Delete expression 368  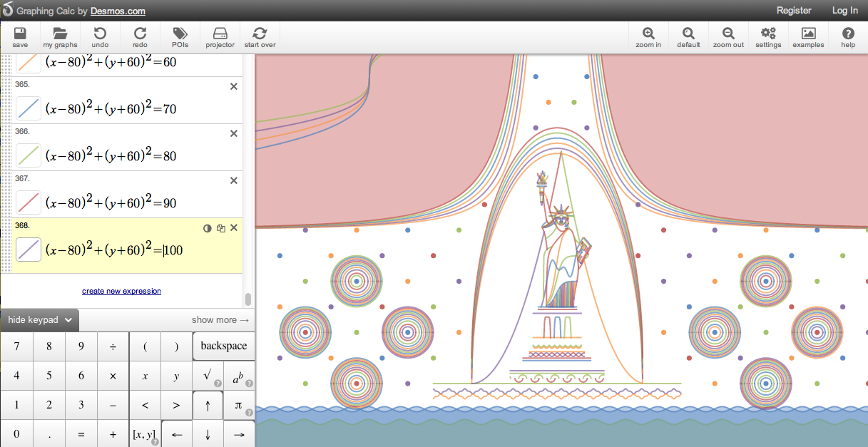(234, 227)
